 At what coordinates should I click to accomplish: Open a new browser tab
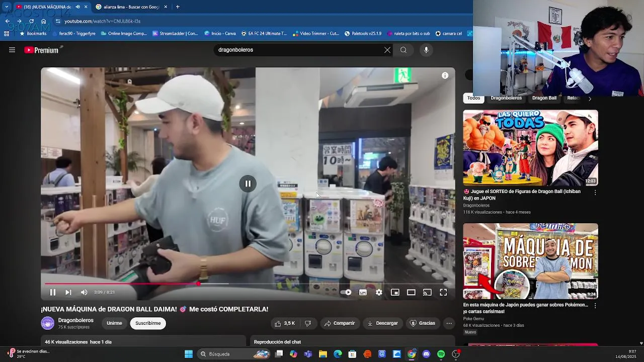pyautogui.click(x=178, y=7)
